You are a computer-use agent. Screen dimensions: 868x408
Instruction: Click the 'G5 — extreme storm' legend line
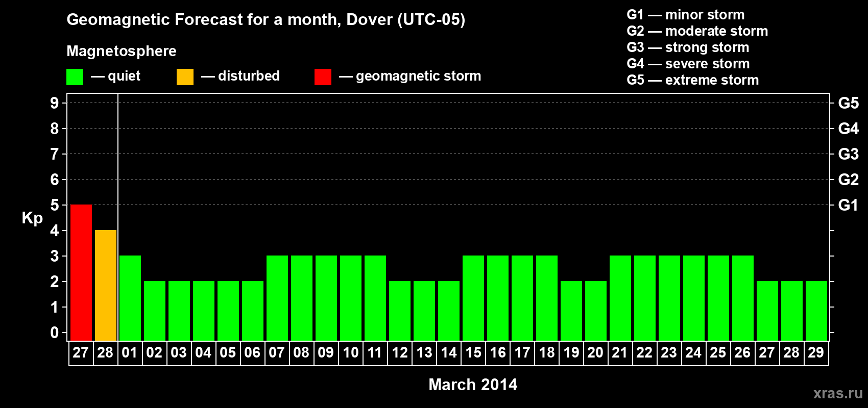(x=692, y=80)
